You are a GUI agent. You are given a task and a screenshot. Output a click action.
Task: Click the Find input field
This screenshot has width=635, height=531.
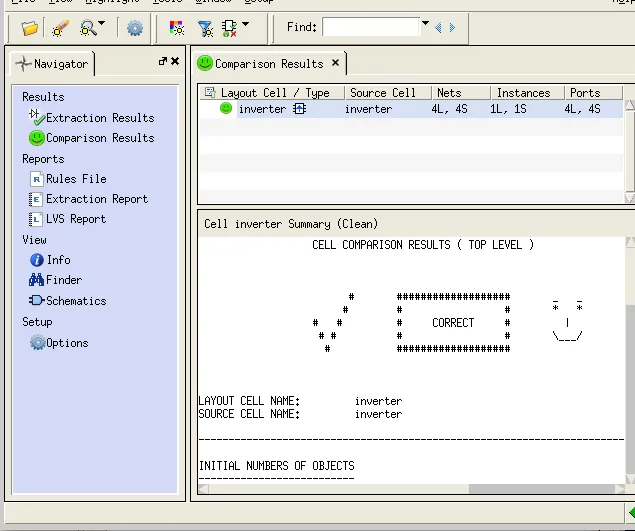pyautogui.click(x=370, y=27)
